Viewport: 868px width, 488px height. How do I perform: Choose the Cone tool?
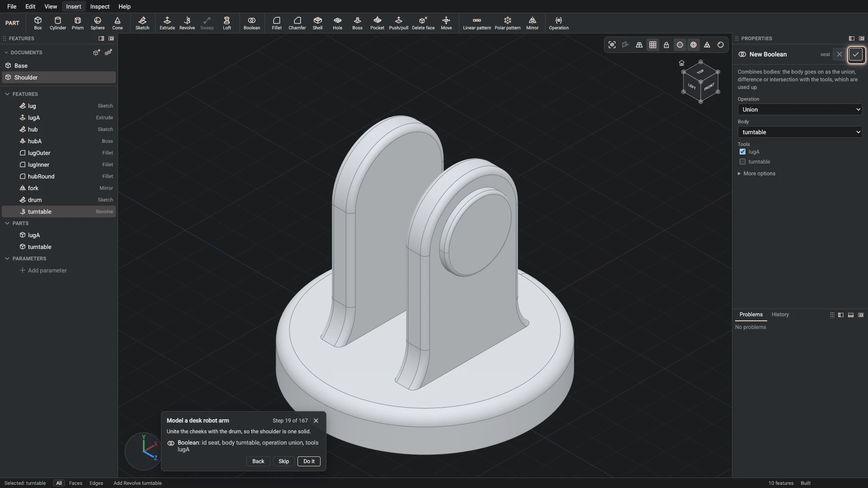click(x=118, y=23)
